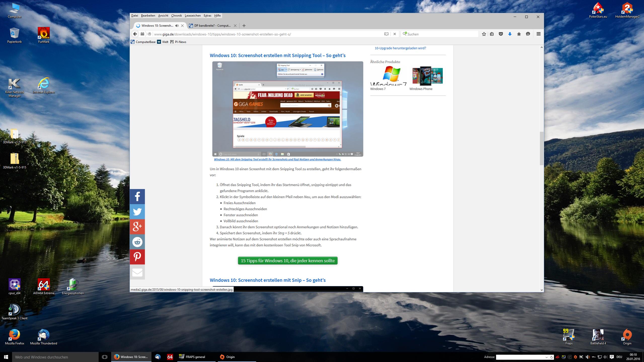
Task: Open the Bearbeiten menu
Action: tap(148, 16)
